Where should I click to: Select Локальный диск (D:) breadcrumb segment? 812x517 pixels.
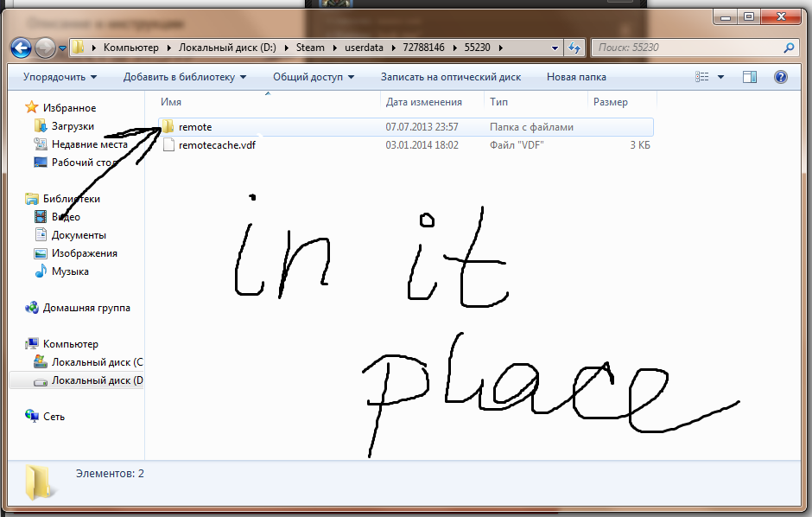[227, 48]
